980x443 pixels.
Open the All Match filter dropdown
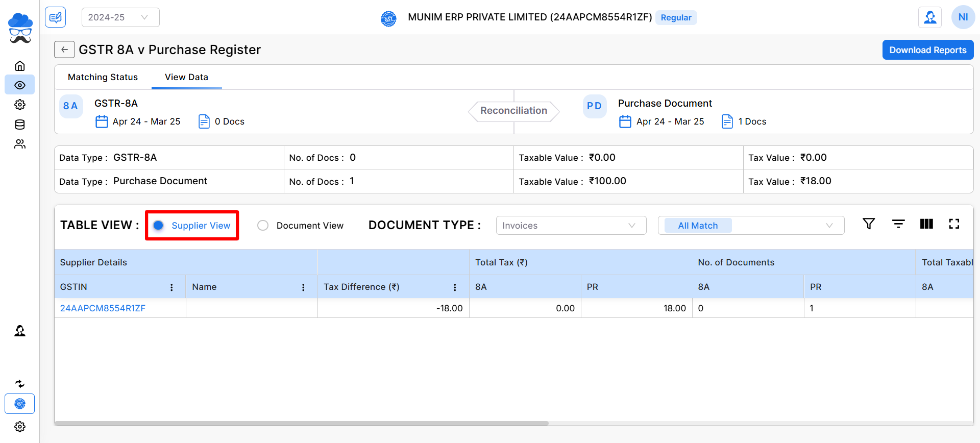pos(751,226)
